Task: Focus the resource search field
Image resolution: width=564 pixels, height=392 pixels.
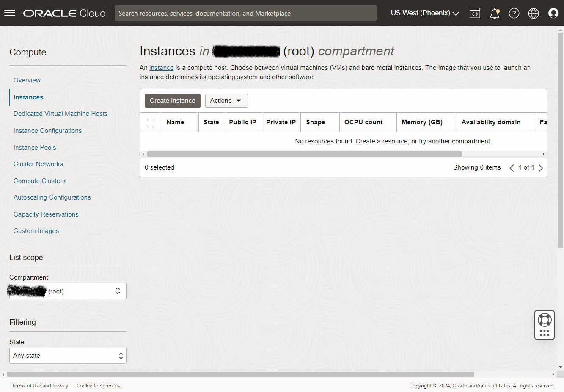Action: 245,13
